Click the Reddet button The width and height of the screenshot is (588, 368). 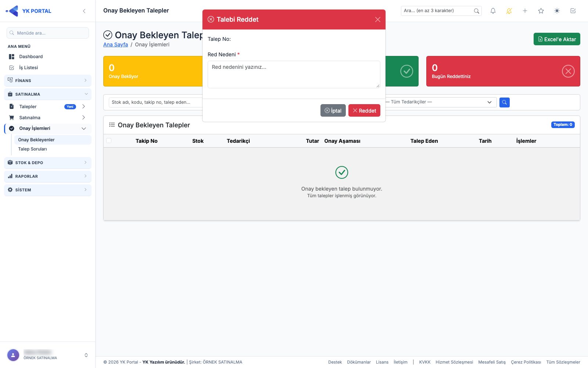click(x=364, y=110)
